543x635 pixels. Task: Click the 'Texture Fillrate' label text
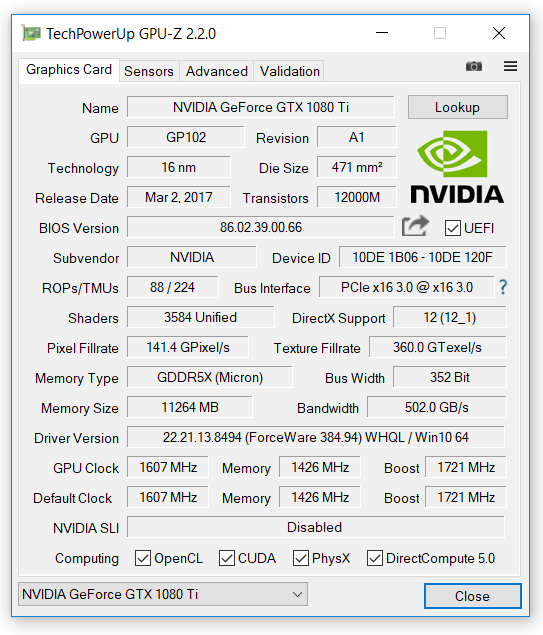click(x=317, y=348)
